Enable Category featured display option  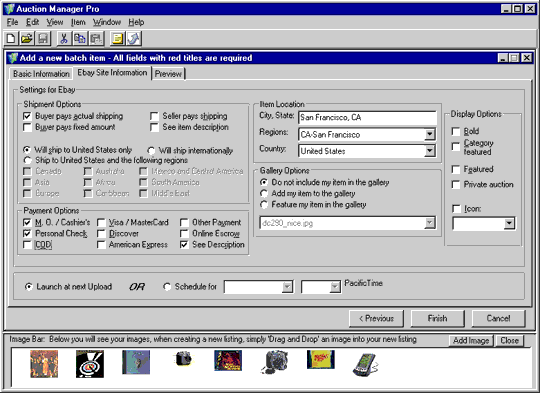pos(456,147)
